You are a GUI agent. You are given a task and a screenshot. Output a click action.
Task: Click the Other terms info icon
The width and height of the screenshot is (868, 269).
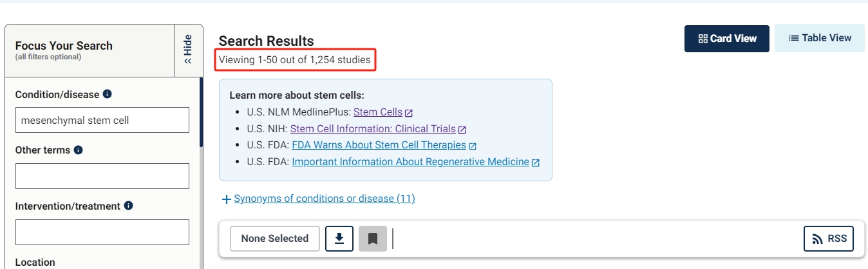coord(78,150)
